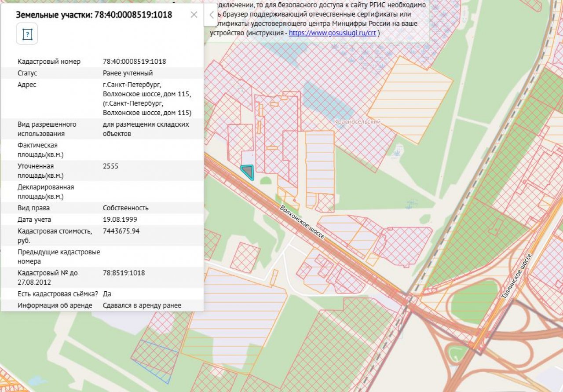Click the Волхонское шоссе road label
563x392 pixels.
[302, 223]
